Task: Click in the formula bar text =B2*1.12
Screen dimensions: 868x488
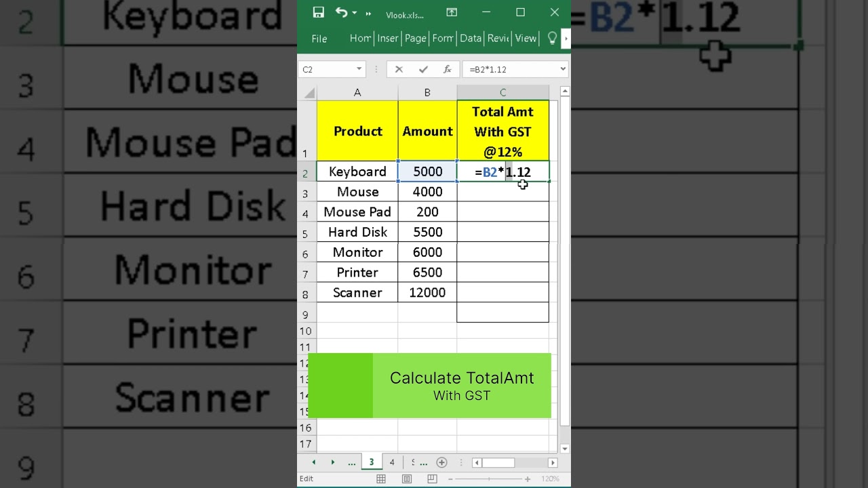Action: click(x=488, y=69)
